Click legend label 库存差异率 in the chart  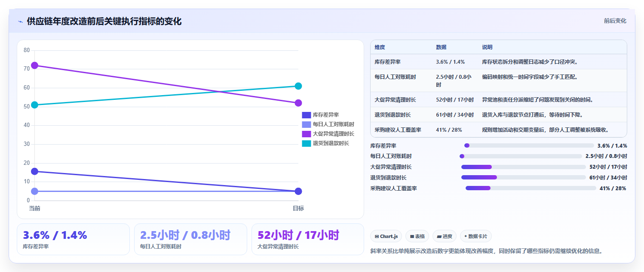click(x=326, y=115)
